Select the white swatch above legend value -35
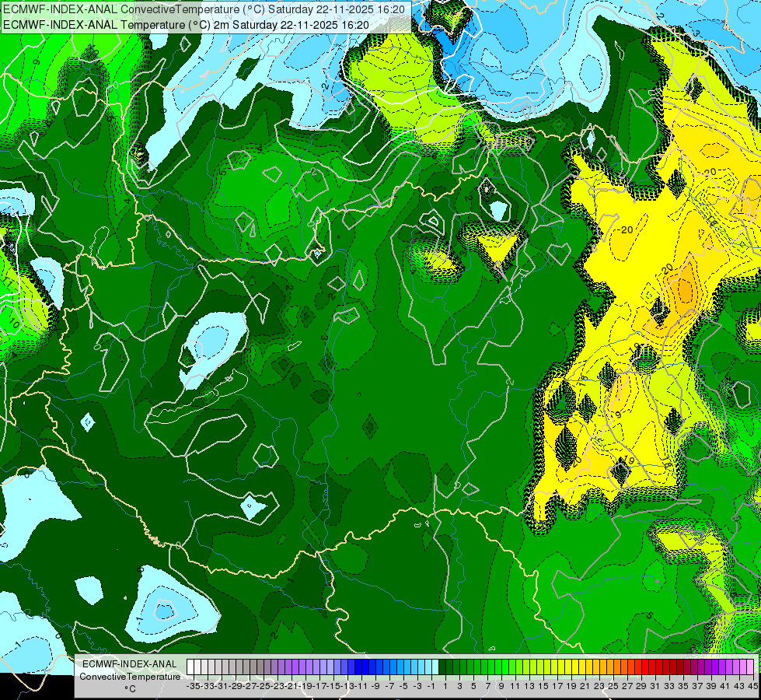This screenshot has height=700, width=761. (190, 667)
